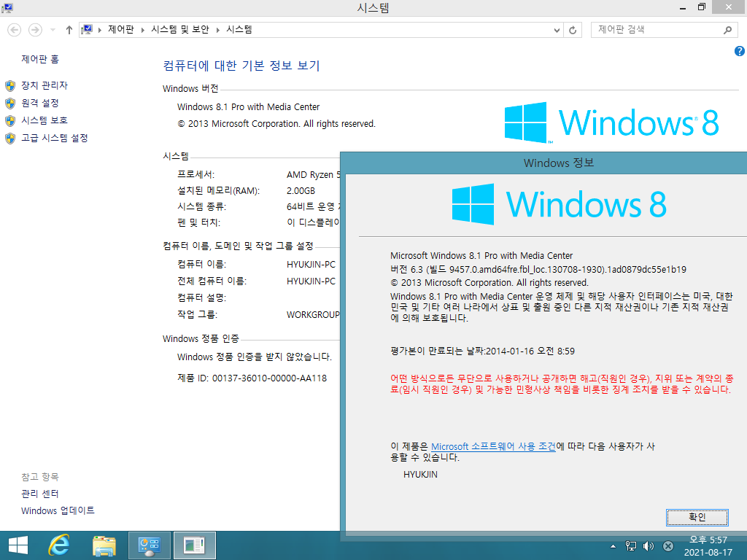747x560 pixels.
Task: Open help via blue question mark
Action: point(740,51)
